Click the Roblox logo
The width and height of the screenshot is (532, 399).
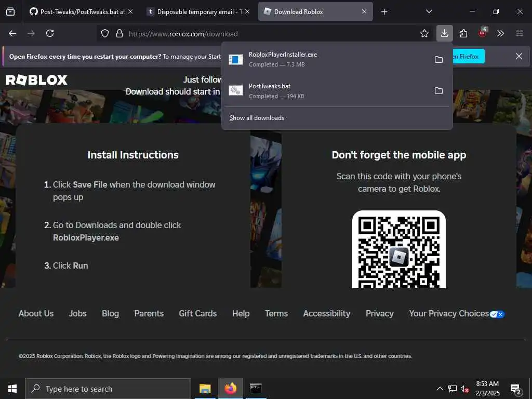[x=37, y=80]
